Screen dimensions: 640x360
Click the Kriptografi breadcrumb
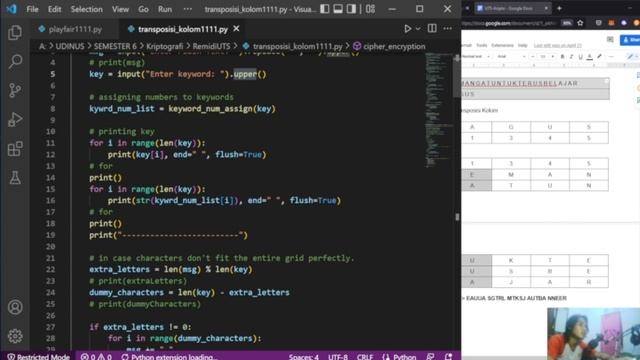(x=164, y=47)
